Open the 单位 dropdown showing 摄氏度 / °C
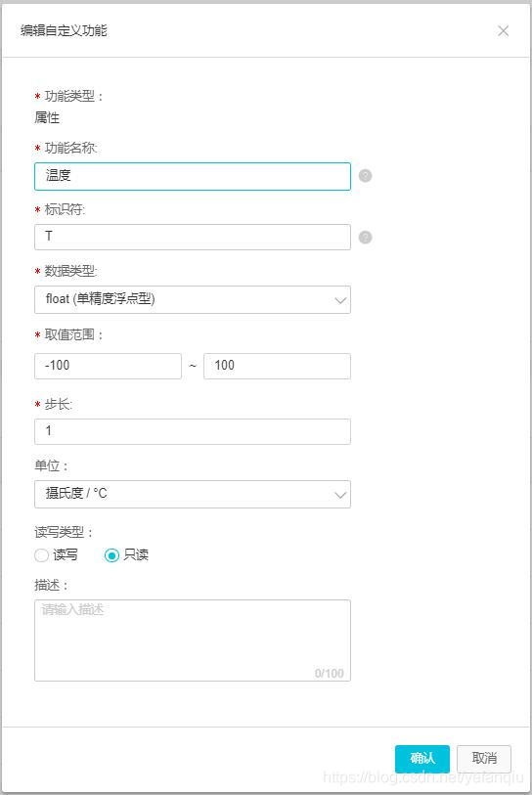The width and height of the screenshot is (532, 795). click(x=193, y=495)
